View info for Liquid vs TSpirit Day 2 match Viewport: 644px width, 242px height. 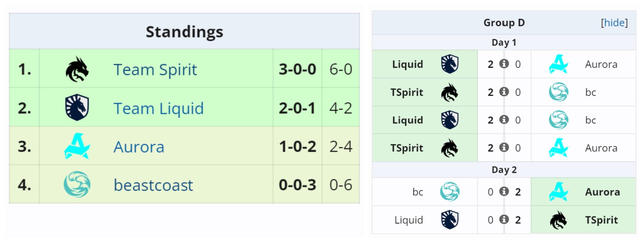(x=504, y=219)
